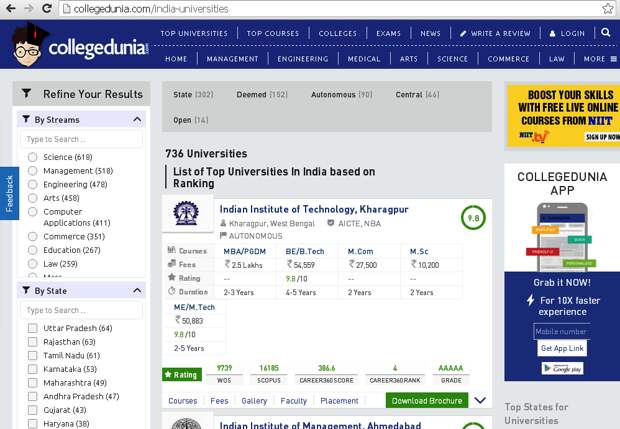
Task: Open Indian Institute of Technology, Kharagpur link
Action: click(314, 209)
